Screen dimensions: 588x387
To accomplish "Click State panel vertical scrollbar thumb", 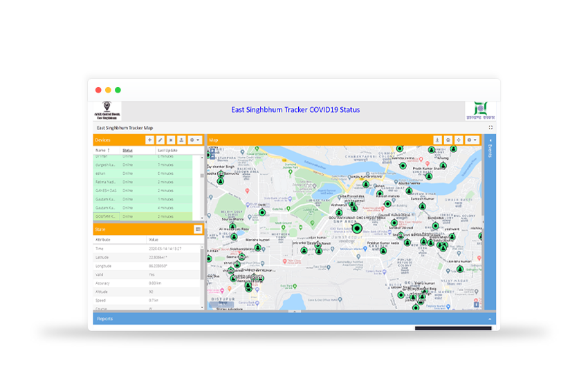I will [202, 265].
